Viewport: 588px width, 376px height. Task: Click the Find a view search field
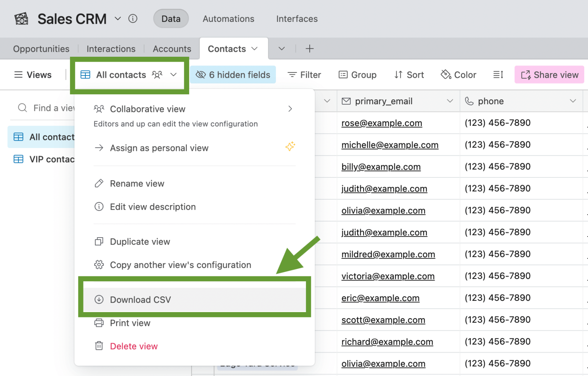point(54,108)
